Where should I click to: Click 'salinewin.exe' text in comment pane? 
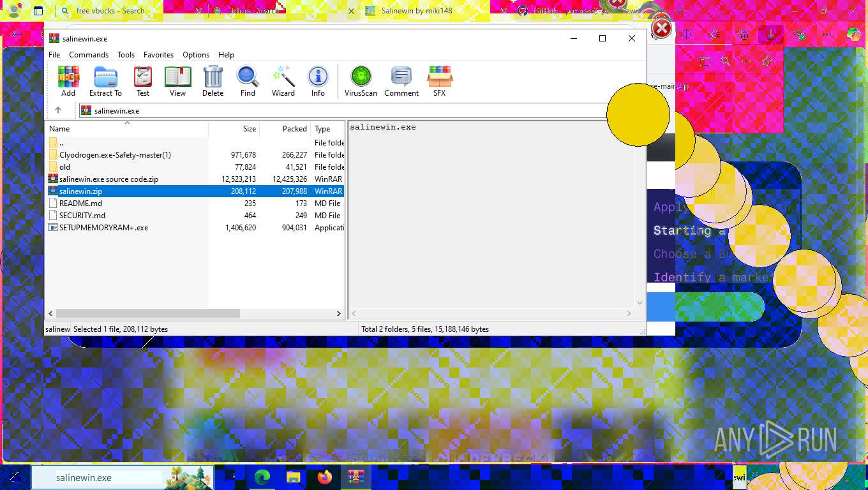coord(383,127)
